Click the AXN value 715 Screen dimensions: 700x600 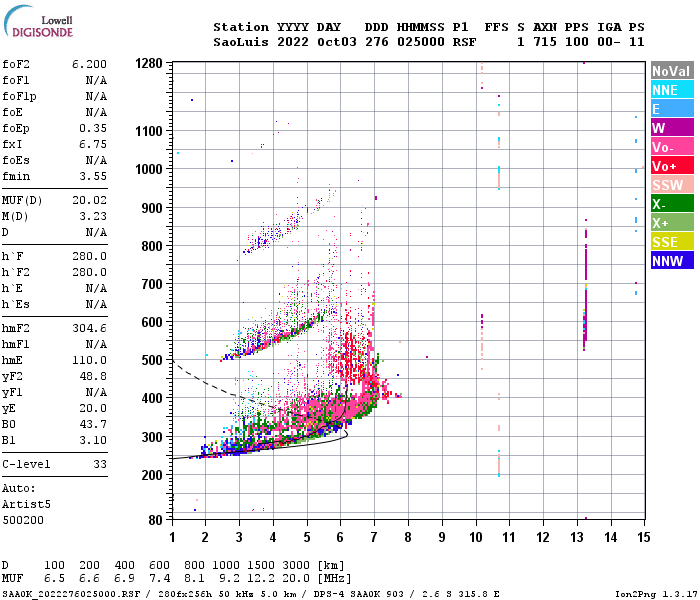545,42
